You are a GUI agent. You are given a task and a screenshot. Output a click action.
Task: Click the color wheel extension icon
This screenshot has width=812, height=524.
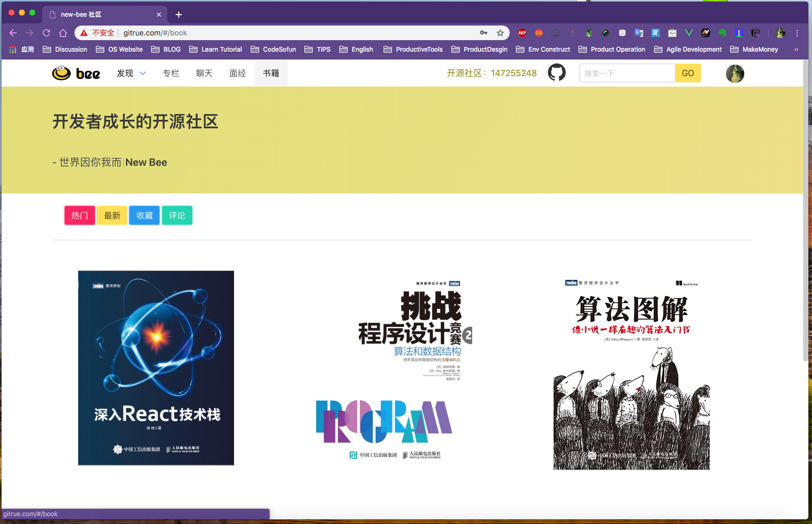pos(606,33)
